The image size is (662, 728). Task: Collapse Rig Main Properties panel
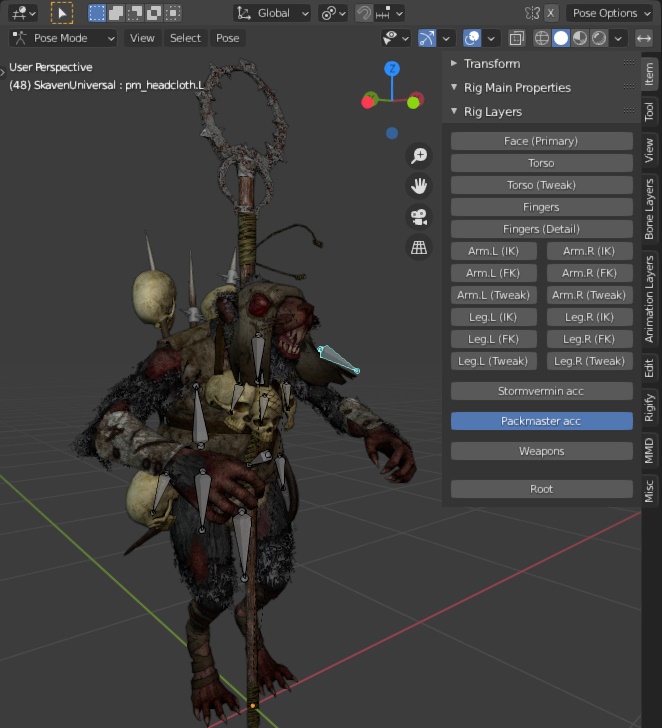(454, 87)
